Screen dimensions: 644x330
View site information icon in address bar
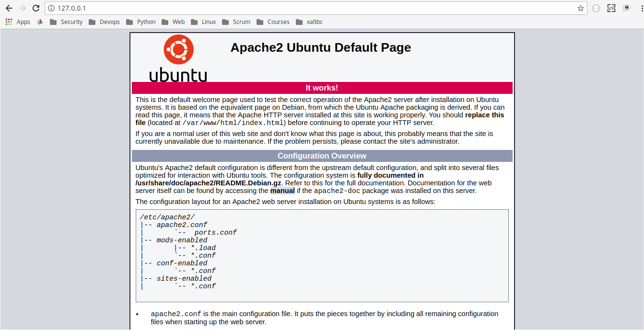tap(51, 8)
